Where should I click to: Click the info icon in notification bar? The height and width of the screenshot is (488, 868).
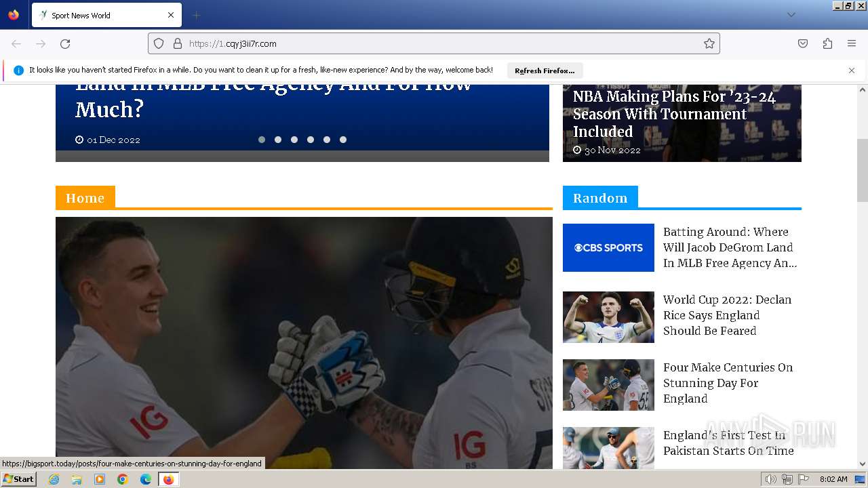pos(19,70)
